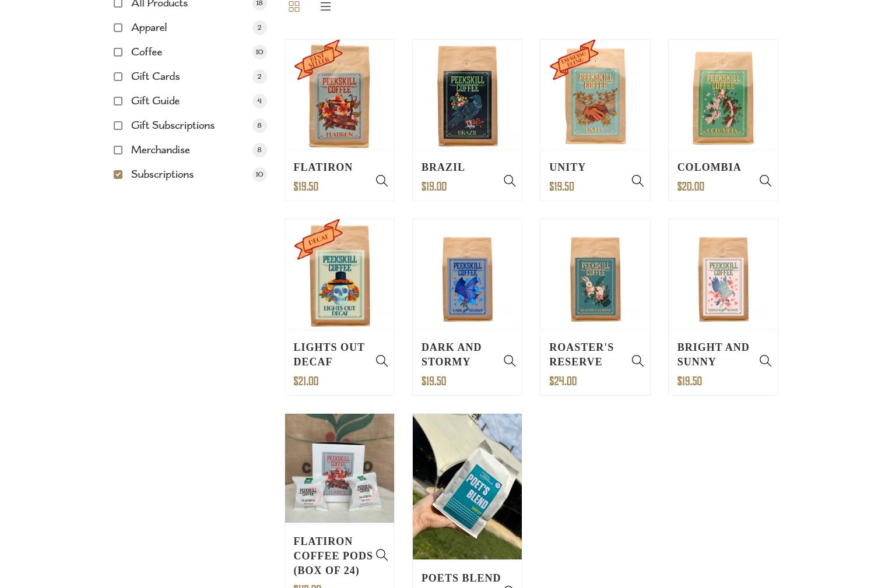Open quick view for Colombia
Screen dimensions: 892x588
[x=765, y=181]
